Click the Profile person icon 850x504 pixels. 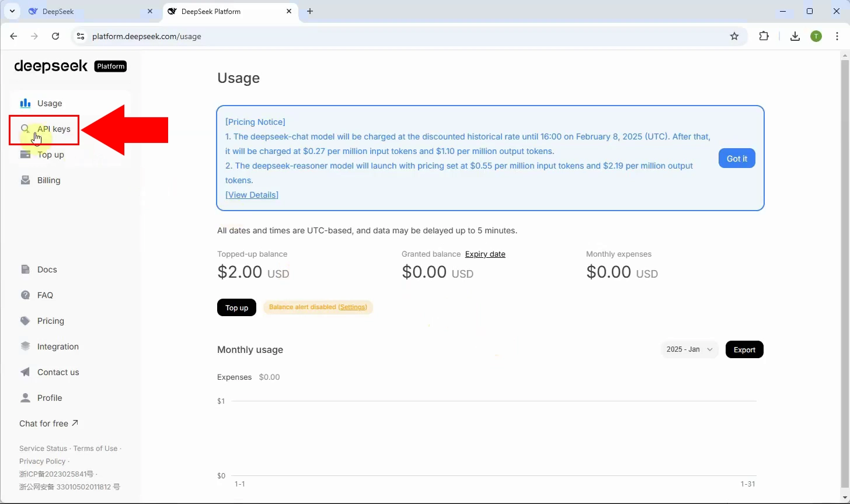pyautogui.click(x=25, y=398)
